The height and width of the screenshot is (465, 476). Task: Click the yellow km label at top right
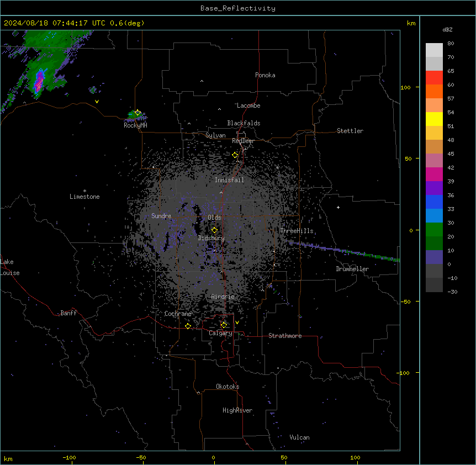[x=411, y=23]
